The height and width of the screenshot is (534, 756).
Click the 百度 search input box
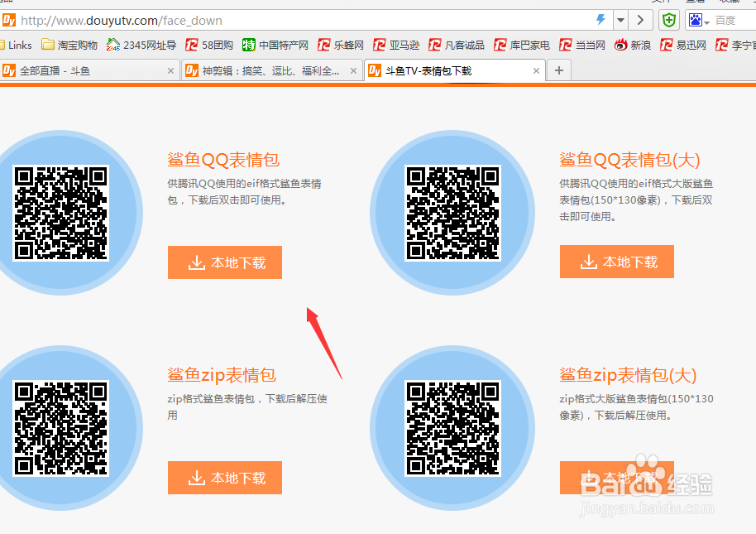734,20
